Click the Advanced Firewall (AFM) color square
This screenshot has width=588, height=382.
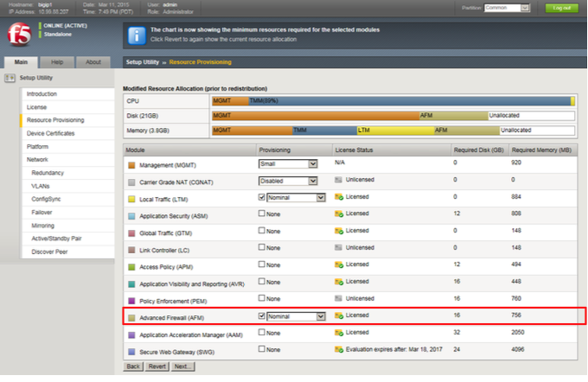point(131,318)
